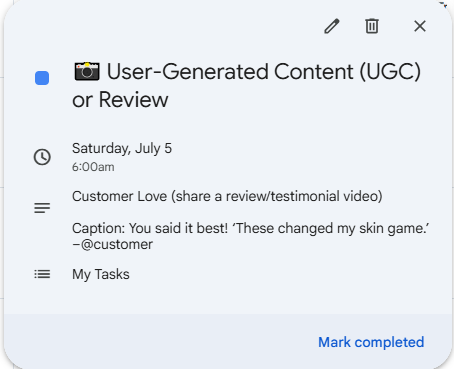
Task: Click the Customer Love description line
Action: tap(227, 196)
